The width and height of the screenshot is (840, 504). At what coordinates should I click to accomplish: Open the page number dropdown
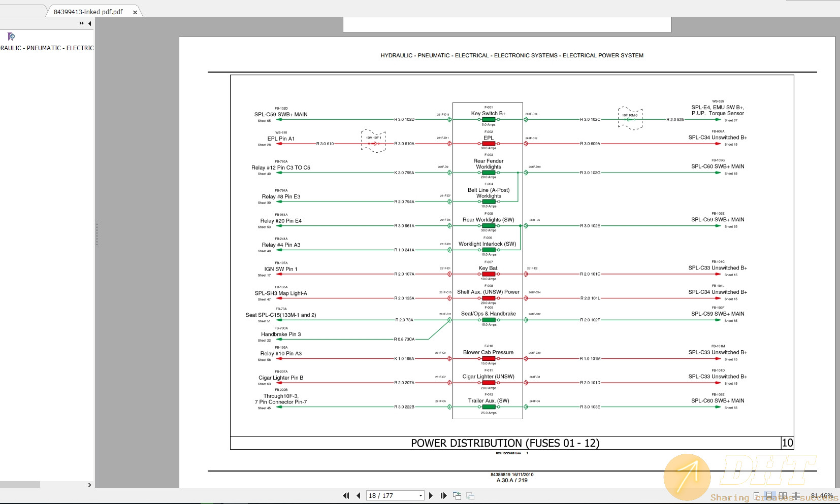point(421,496)
